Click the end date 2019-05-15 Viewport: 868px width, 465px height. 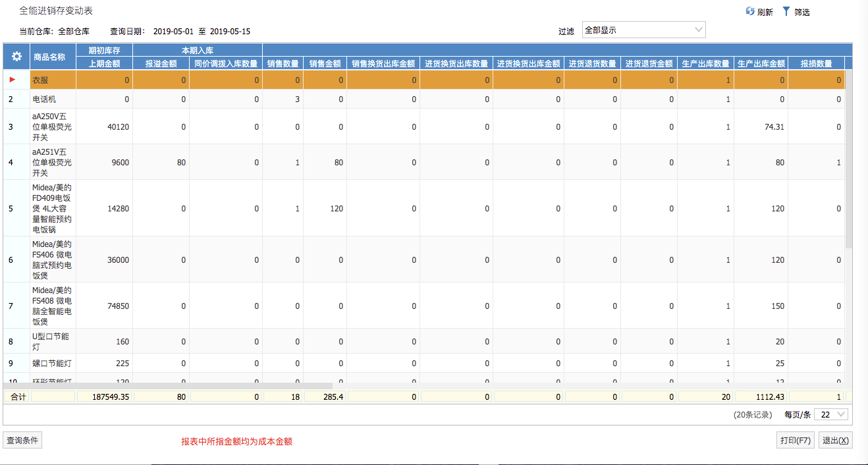point(230,31)
